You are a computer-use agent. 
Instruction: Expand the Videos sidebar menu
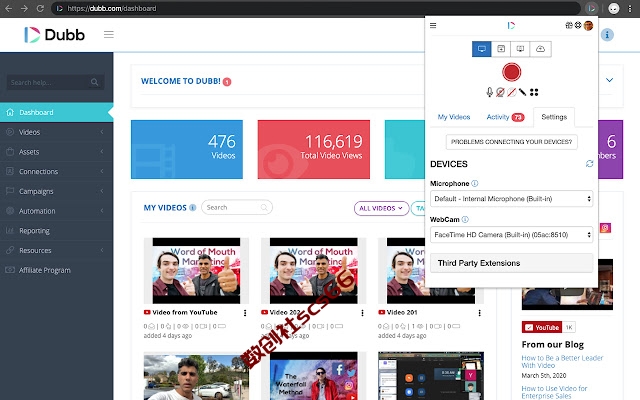(56, 132)
